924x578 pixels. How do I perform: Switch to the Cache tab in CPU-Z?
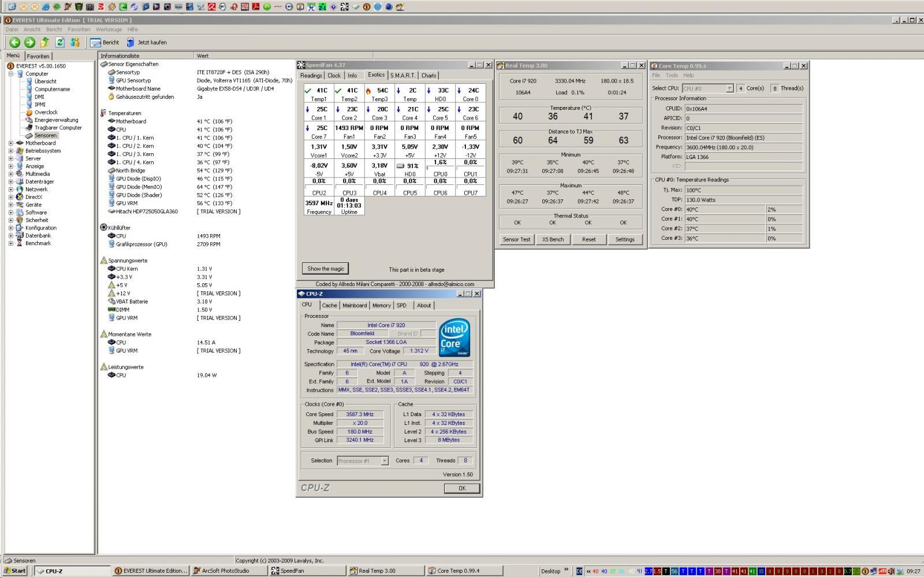329,305
